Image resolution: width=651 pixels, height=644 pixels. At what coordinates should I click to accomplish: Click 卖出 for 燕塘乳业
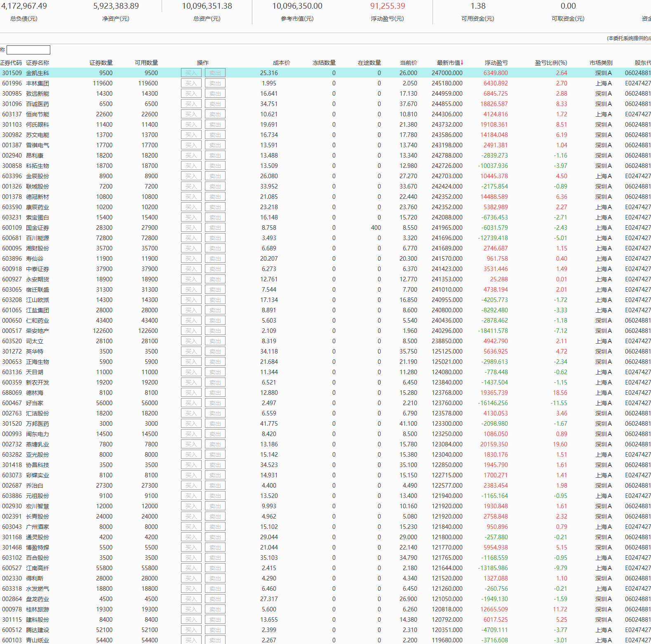pyautogui.click(x=215, y=444)
